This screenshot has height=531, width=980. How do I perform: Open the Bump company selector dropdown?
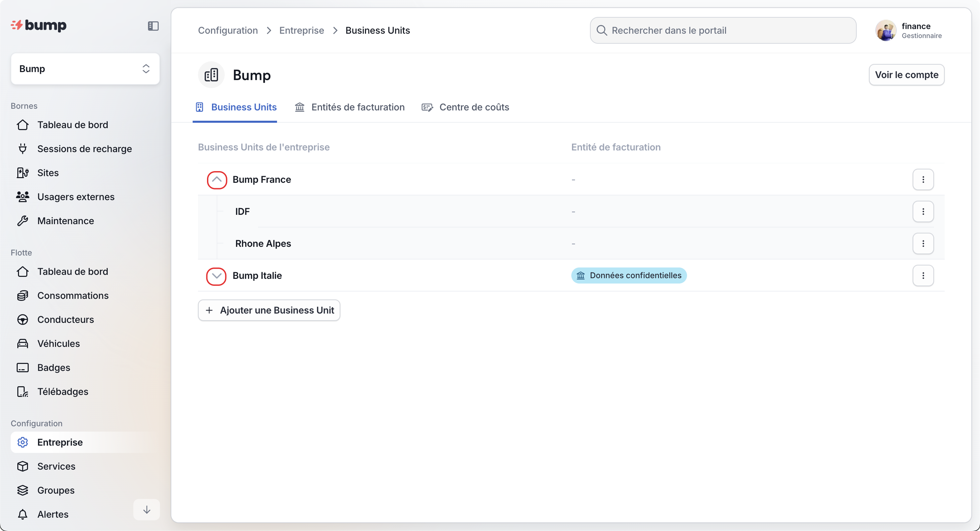tap(85, 69)
